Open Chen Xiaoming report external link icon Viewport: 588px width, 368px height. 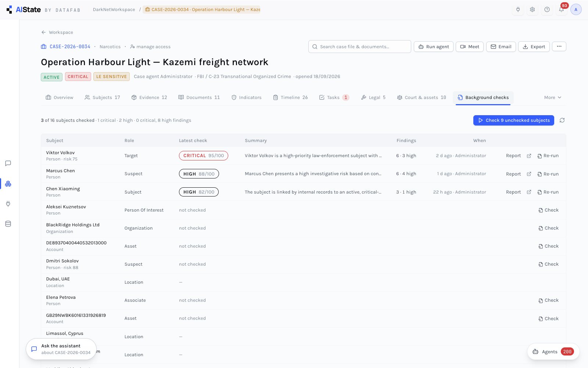pyautogui.click(x=529, y=192)
